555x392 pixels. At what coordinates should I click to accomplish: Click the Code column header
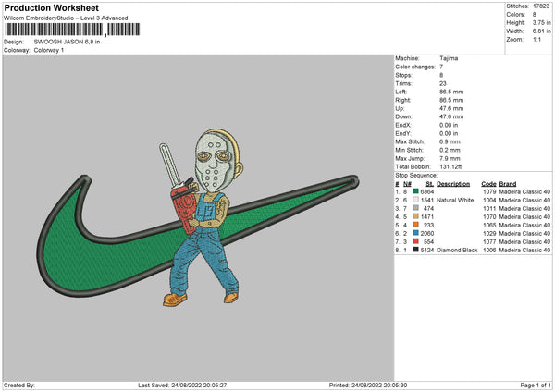(x=488, y=183)
